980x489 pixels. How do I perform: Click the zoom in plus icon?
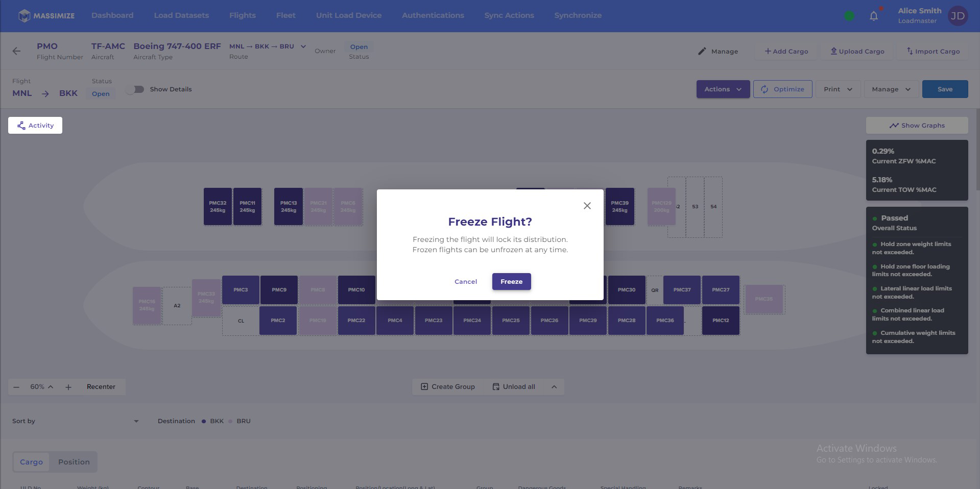(x=68, y=387)
